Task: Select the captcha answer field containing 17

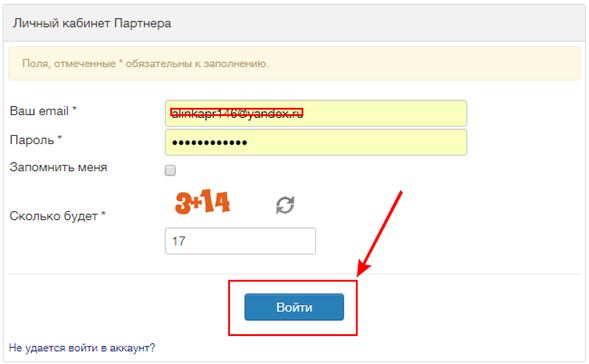Action: (x=240, y=241)
